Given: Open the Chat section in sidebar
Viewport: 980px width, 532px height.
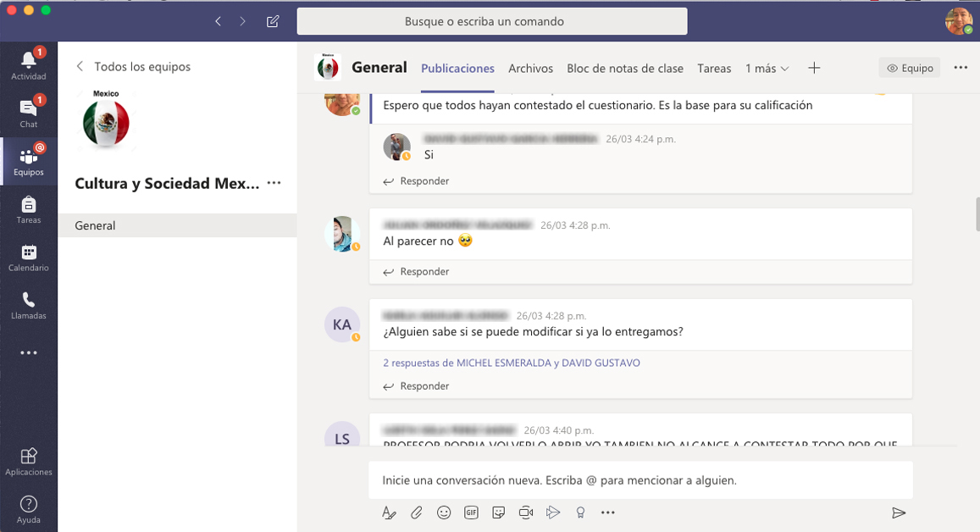Looking at the screenshot, I should (x=29, y=113).
